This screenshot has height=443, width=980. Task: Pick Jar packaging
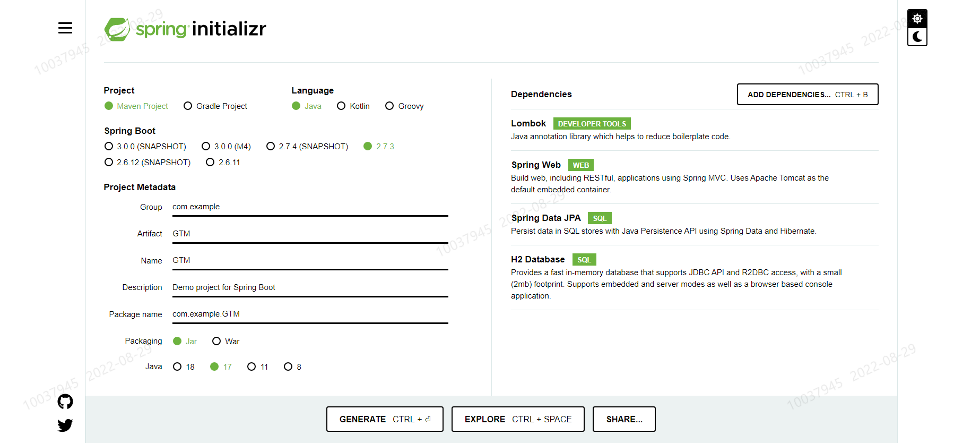tap(185, 342)
